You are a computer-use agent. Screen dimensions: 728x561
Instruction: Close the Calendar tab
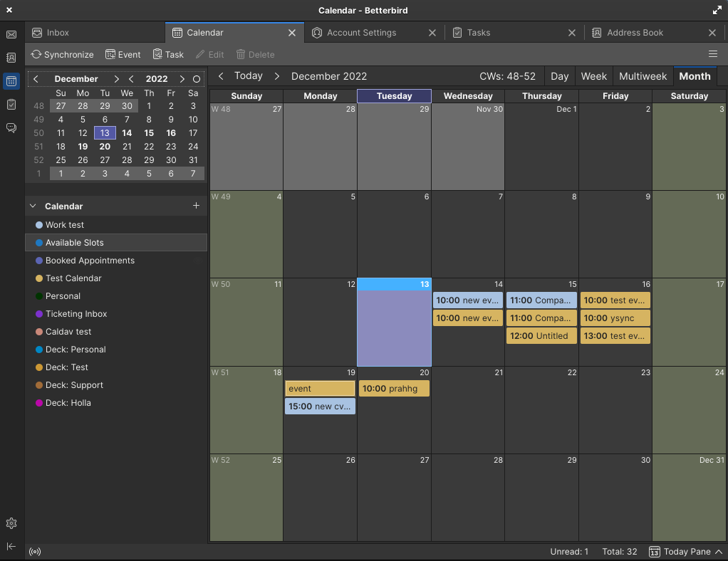point(292,33)
